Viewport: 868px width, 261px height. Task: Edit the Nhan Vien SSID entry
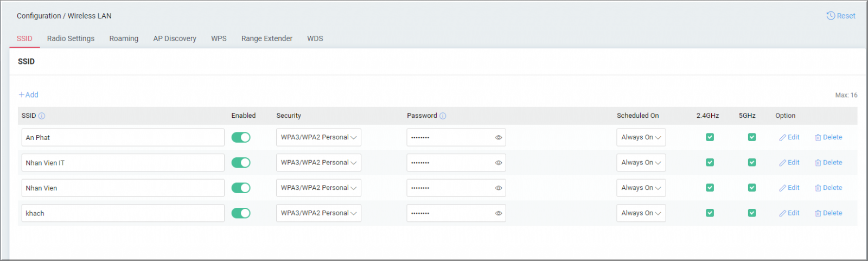789,188
